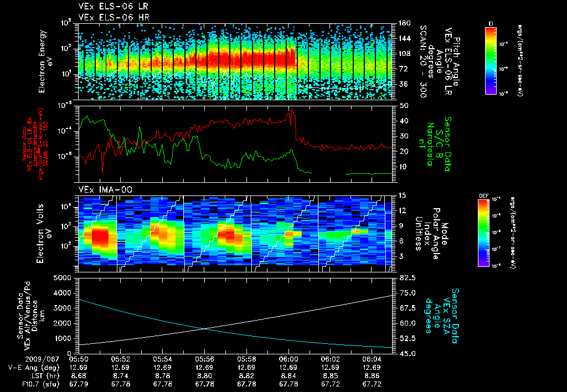The height and width of the screenshot is (392, 567).
Task: Click the 4000 tick on altitude axis
Action: coord(62,293)
